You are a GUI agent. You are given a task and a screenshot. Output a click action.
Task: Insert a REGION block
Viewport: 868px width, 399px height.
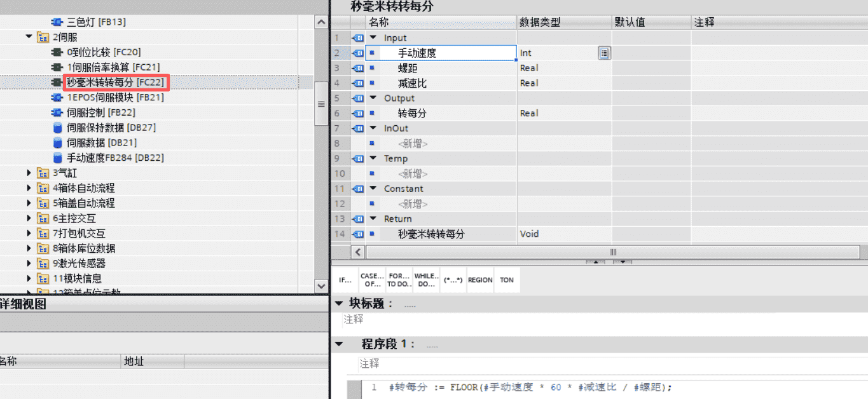coord(480,280)
